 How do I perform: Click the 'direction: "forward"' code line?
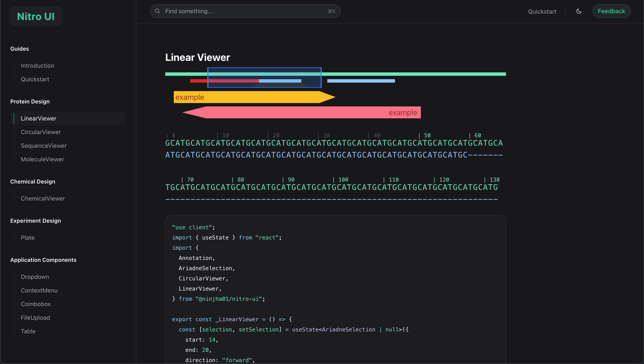point(220,360)
